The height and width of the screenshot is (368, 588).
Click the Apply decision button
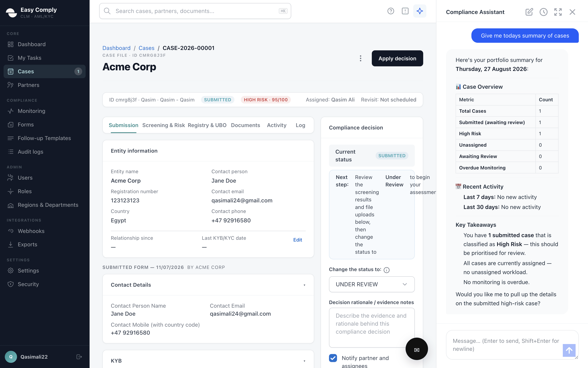[x=397, y=58]
